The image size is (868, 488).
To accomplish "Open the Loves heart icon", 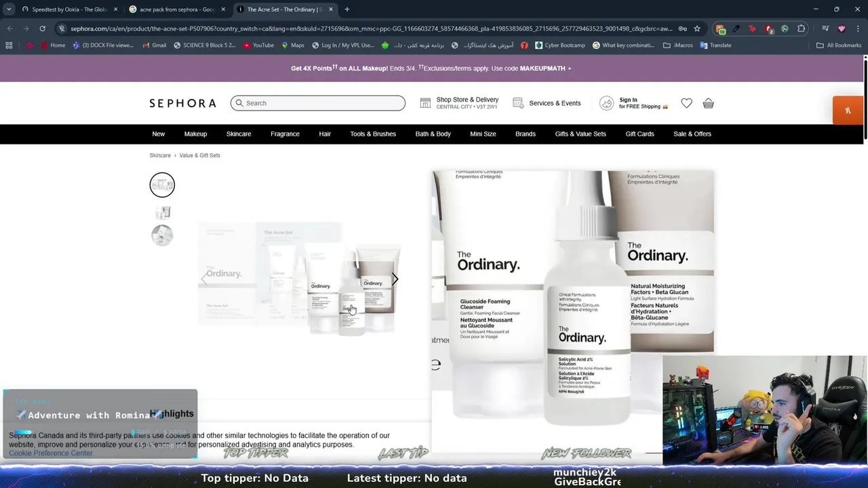I will coord(686,103).
